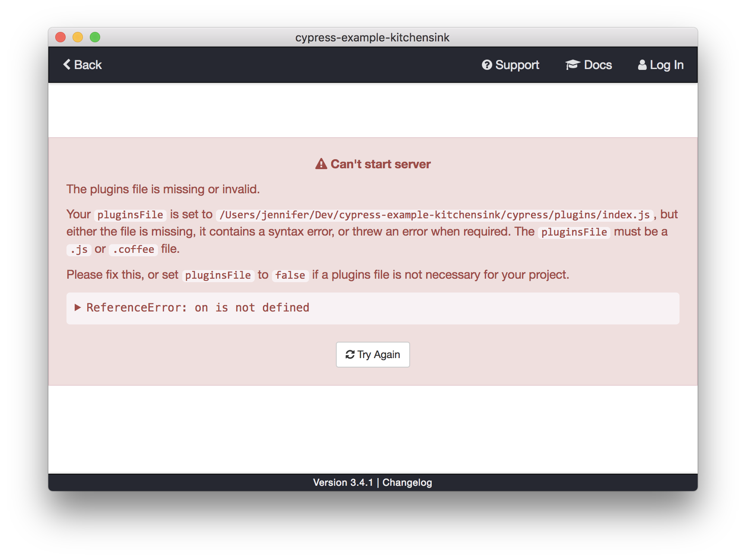Minimize window with yellow button
The image size is (746, 560).
coord(78,37)
